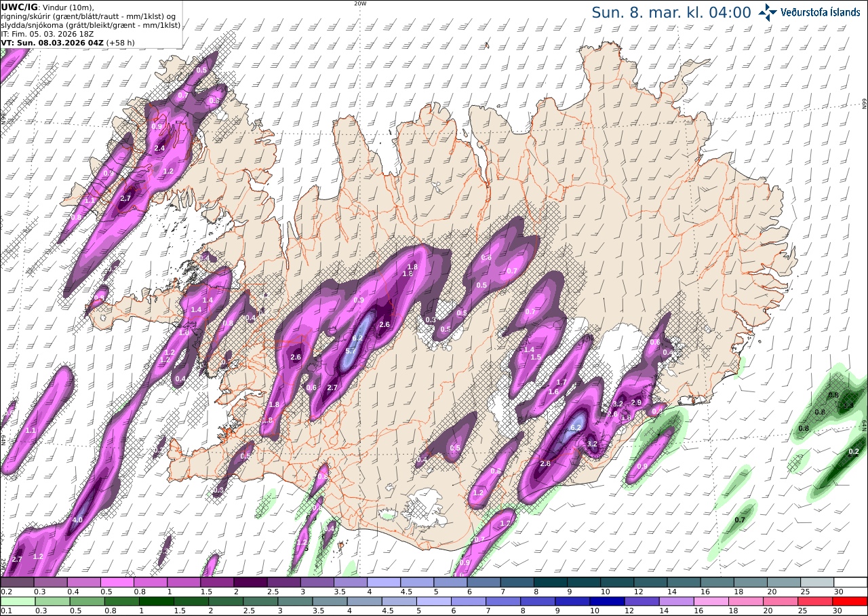Click the pale green swatch labeled 0.1 on lower scale

[17, 601]
